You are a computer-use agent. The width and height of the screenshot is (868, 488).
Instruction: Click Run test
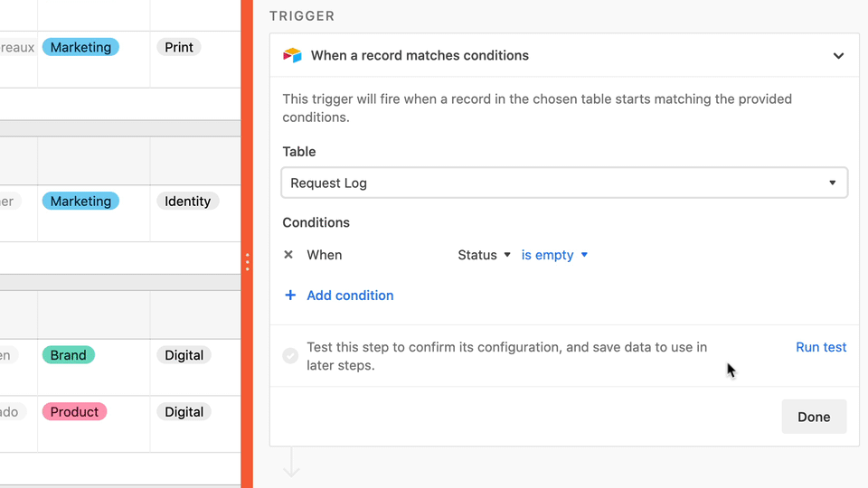click(821, 347)
